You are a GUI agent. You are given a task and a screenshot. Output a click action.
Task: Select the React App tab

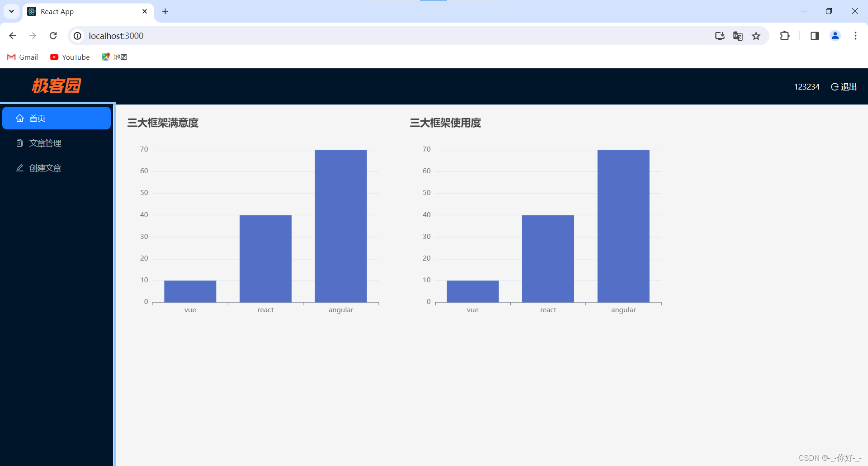coord(88,12)
